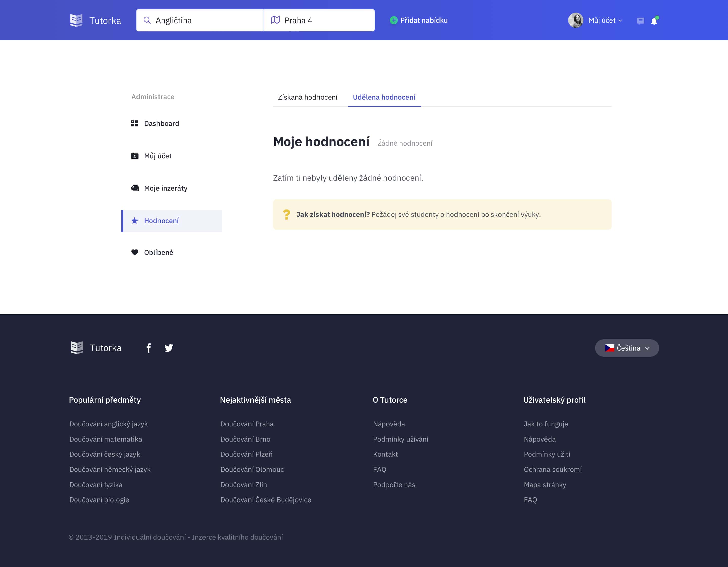
Task: Click the user avatar photo
Action: click(576, 20)
